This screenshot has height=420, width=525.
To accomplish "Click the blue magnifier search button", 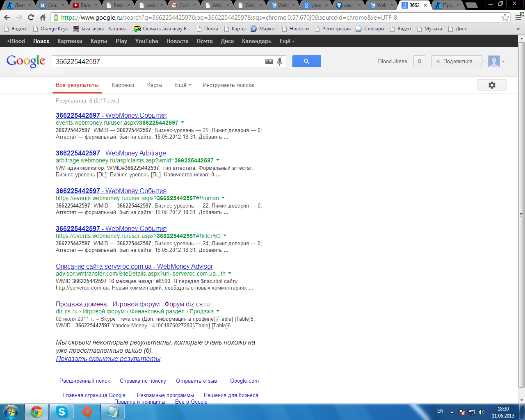I will point(306,62).
